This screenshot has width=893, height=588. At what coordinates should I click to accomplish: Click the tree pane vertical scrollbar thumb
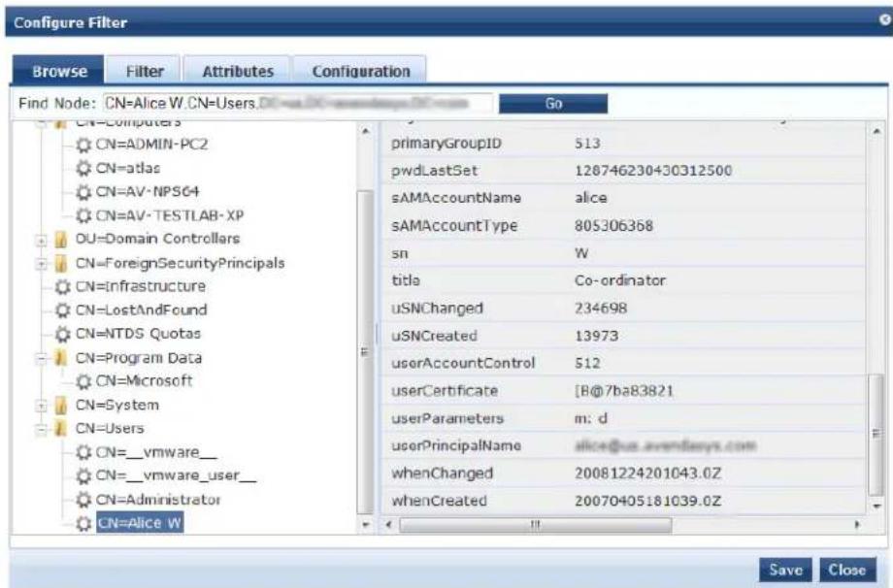pos(365,352)
